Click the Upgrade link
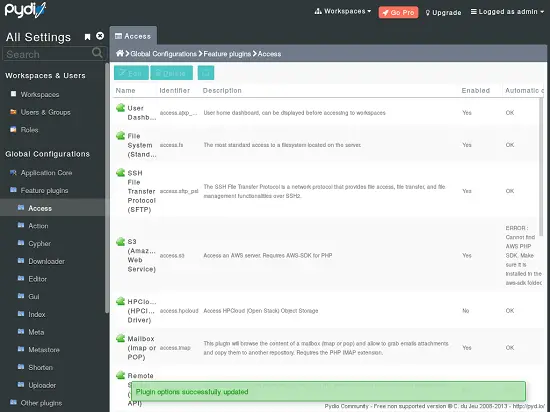Image resolution: width=550 pixels, height=412 pixels. point(443,13)
